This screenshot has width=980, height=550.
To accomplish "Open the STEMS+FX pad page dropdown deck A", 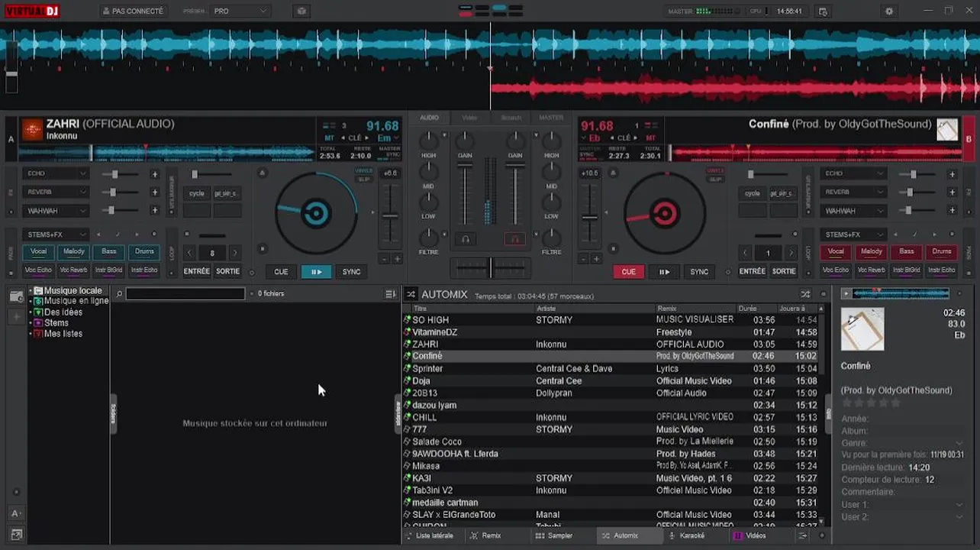I will click(x=56, y=235).
